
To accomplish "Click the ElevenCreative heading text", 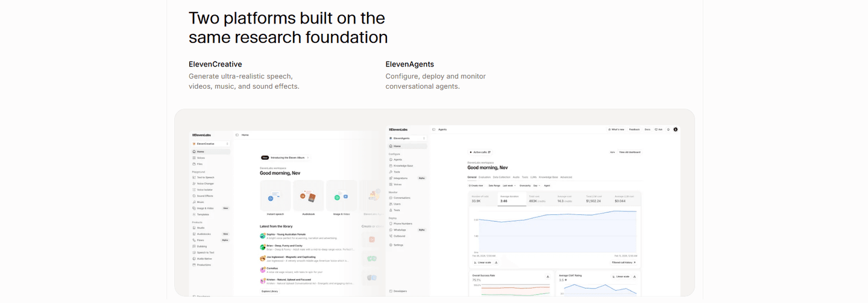I will tap(215, 64).
